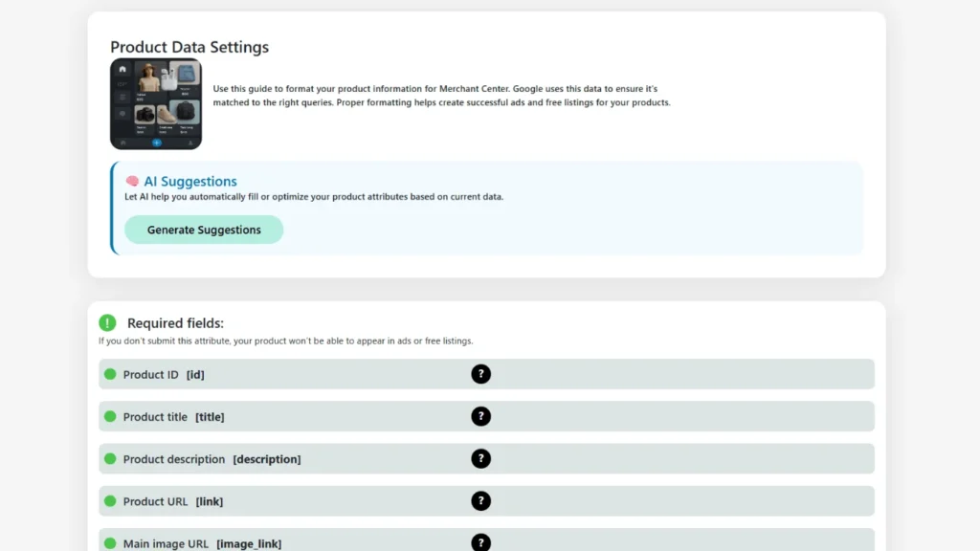Click the blue plus icon in the thumbnail
The height and width of the screenshot is (551, 980).
tap(156, 143)
